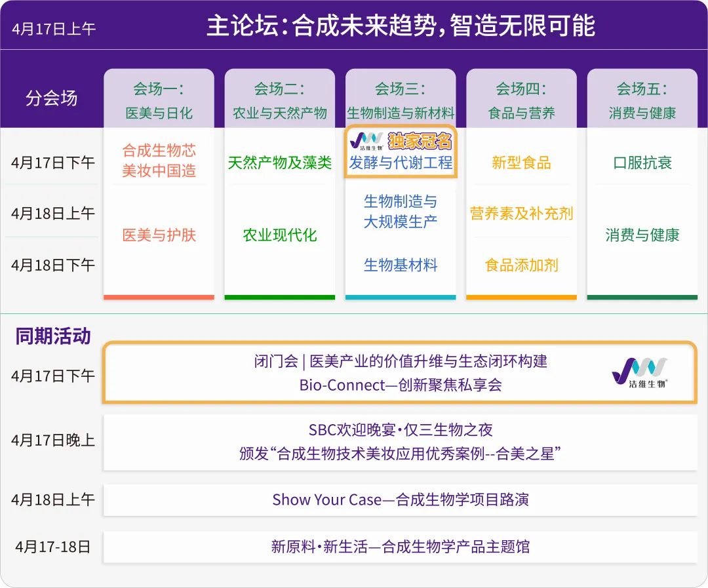Click the 4月17日上午 label in the header
708x588 pixels.
pos(53,29)
